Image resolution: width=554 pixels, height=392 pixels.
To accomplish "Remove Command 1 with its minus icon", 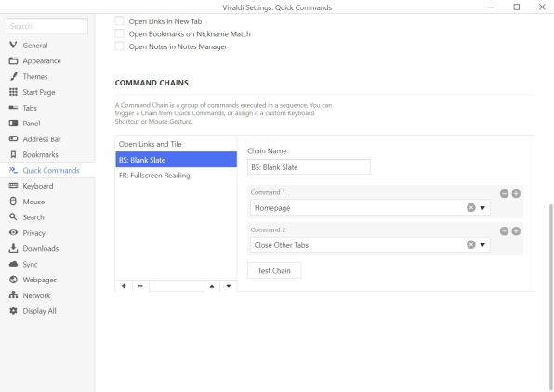I will [504, 193].
